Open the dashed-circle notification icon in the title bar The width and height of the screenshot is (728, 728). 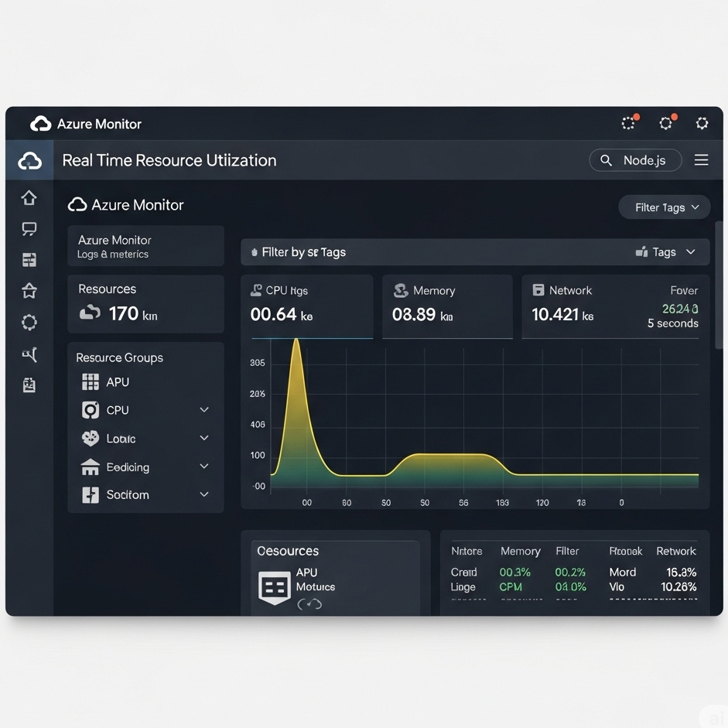pos(628,123)
